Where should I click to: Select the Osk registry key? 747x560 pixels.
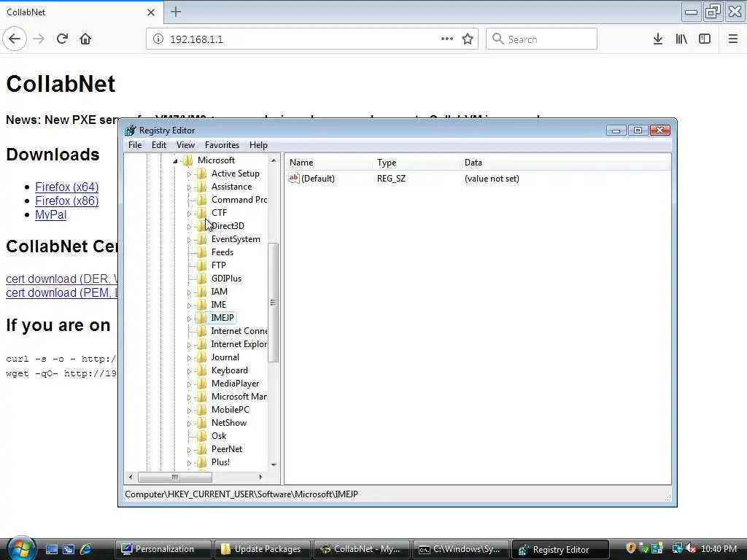tap(219, 436)
